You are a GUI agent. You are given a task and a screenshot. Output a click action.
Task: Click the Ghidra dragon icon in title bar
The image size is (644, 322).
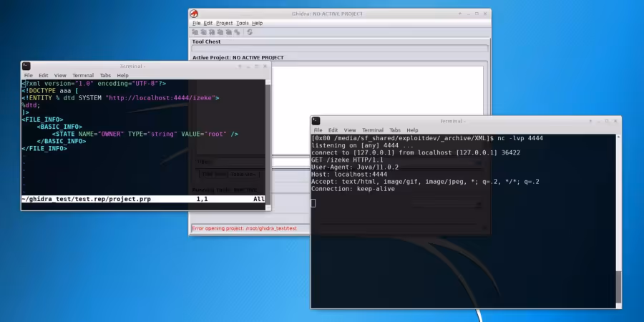tap(194, 14)
